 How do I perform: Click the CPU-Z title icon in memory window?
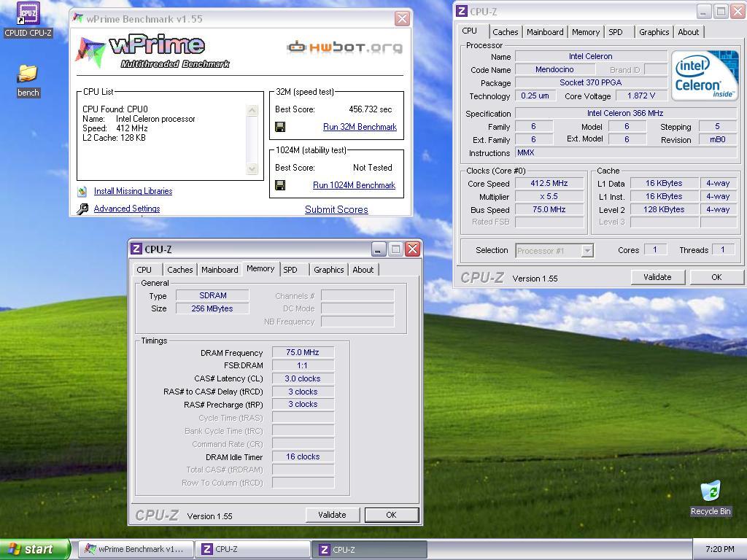[136, 249]
